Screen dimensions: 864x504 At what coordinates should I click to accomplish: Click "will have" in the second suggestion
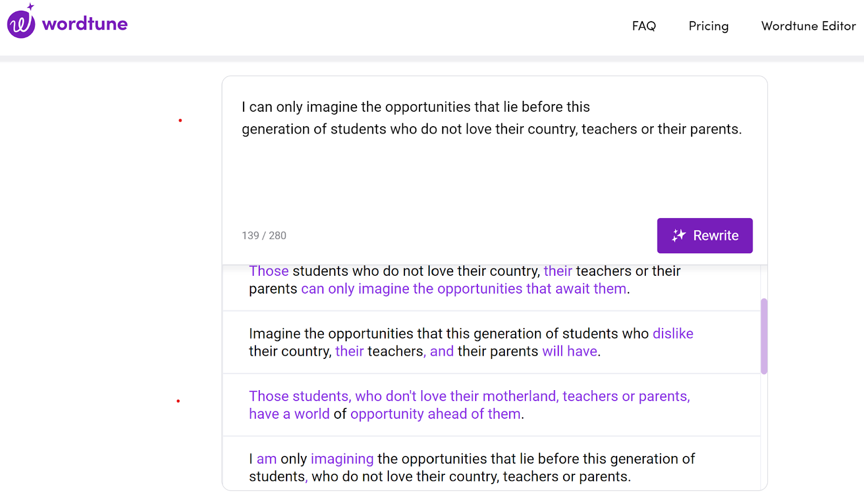click(x=570, y=351)
